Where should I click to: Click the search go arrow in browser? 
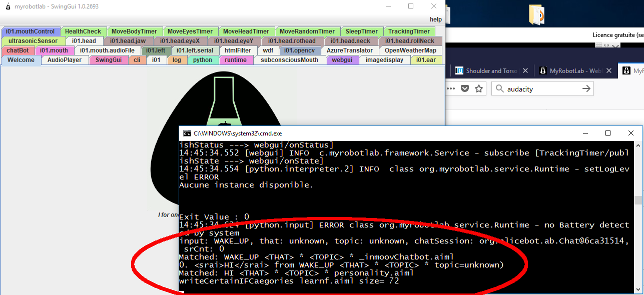pos(586,89)
